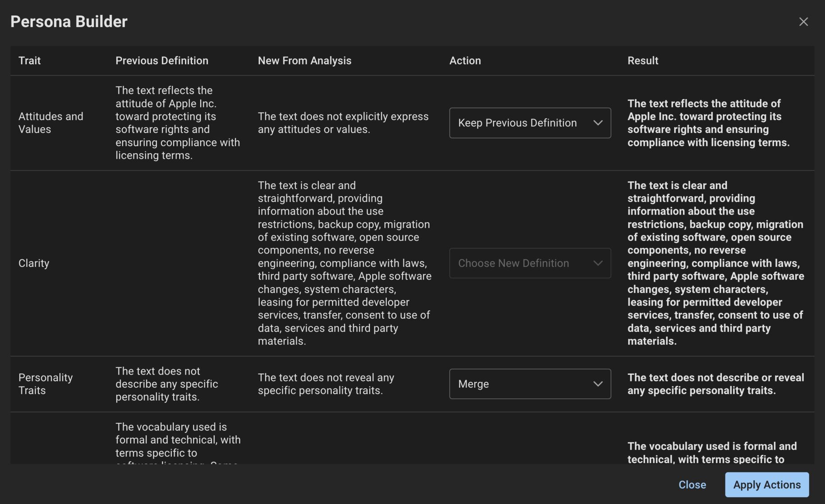The image size is (825, 504).
Task: Click the Previous Definition column header
Action: 162,61
